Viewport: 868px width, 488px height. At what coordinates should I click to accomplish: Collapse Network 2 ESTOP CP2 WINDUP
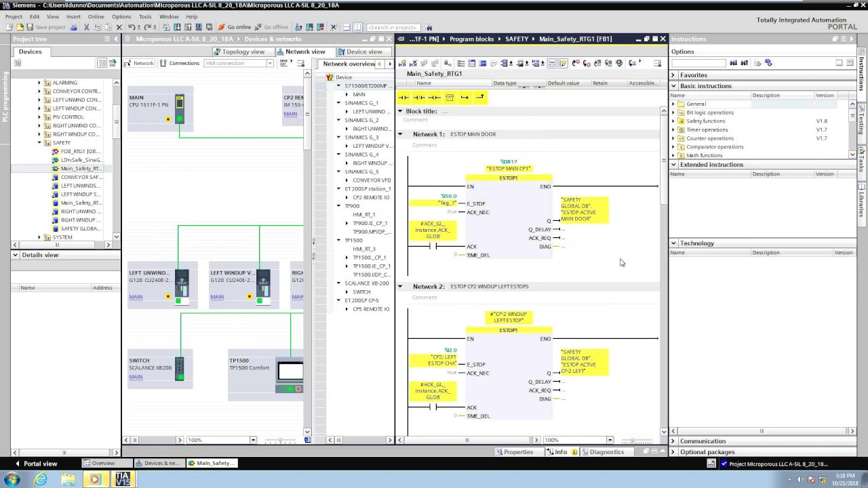400,287
